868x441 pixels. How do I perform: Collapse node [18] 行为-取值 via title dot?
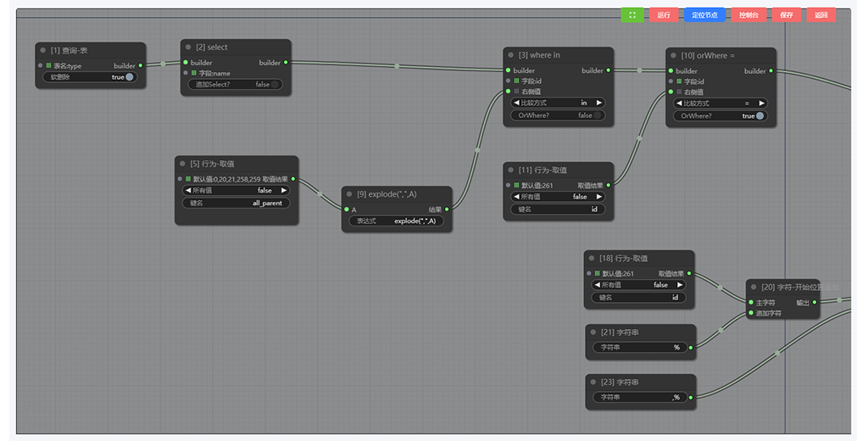(x=591, y=258)
